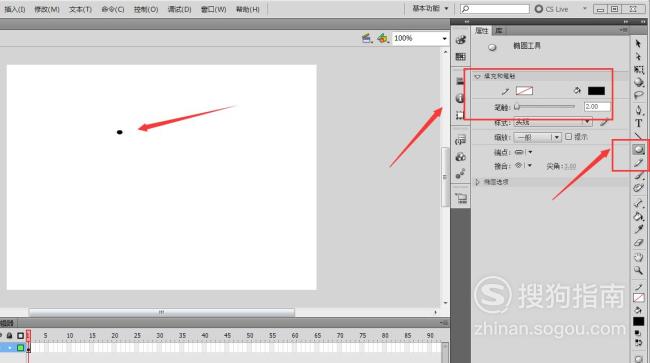
Task: Open the stroke style dropdown
Action: (x=553, y=122)
